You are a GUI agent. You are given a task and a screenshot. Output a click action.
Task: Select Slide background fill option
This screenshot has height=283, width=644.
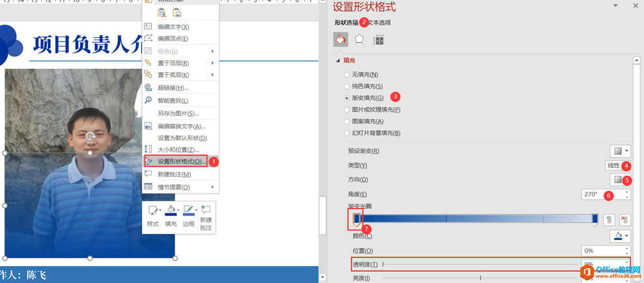(346, 133)
